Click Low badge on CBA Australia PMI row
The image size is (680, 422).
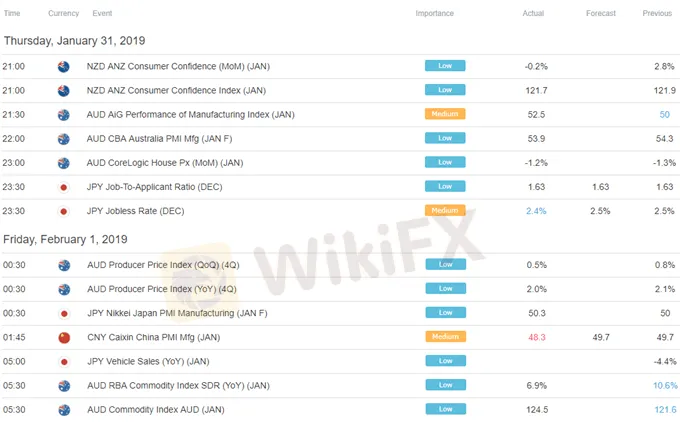(445, 139)
